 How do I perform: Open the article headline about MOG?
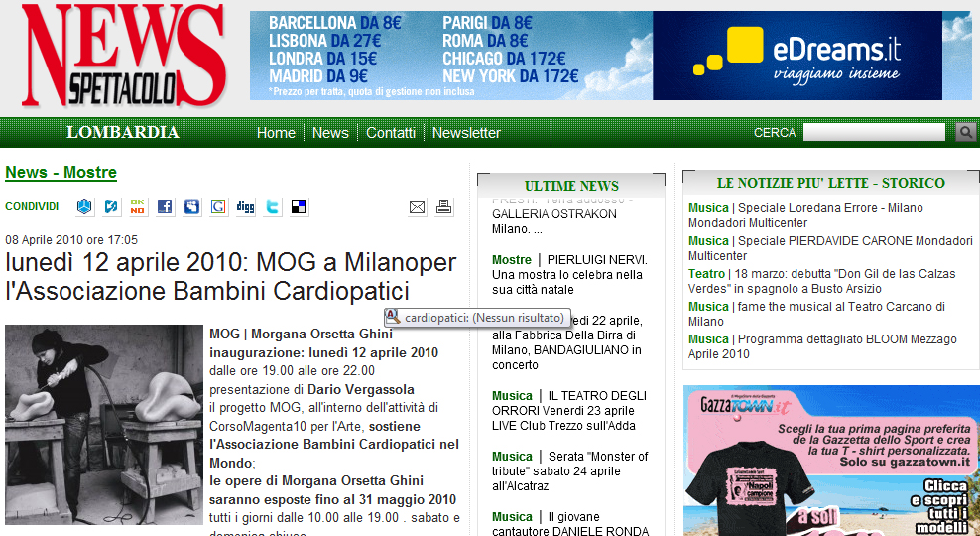pyautogui.click(x=231, y=277)
